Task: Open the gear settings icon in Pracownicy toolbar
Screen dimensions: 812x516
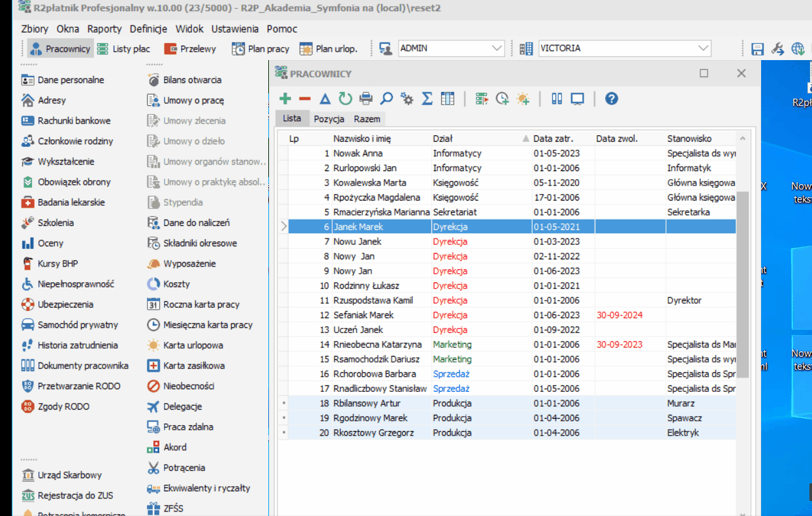Action: (x=407, y=99)
